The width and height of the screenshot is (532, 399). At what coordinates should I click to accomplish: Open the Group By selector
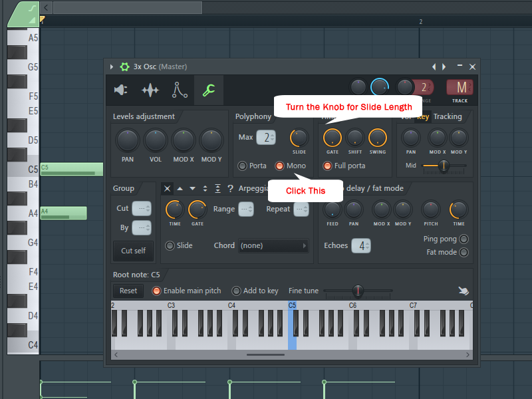(142, 227)
